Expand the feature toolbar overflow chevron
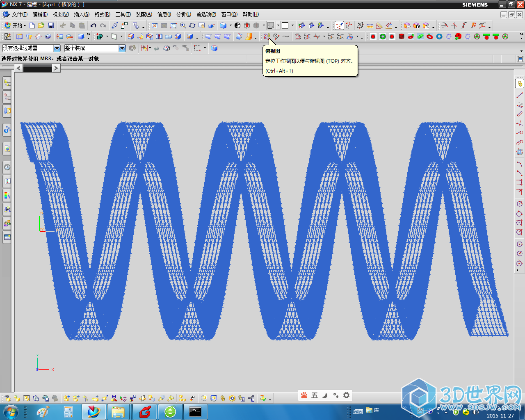Viewport: 525px width, 420px height. click(x=89, y=37)
